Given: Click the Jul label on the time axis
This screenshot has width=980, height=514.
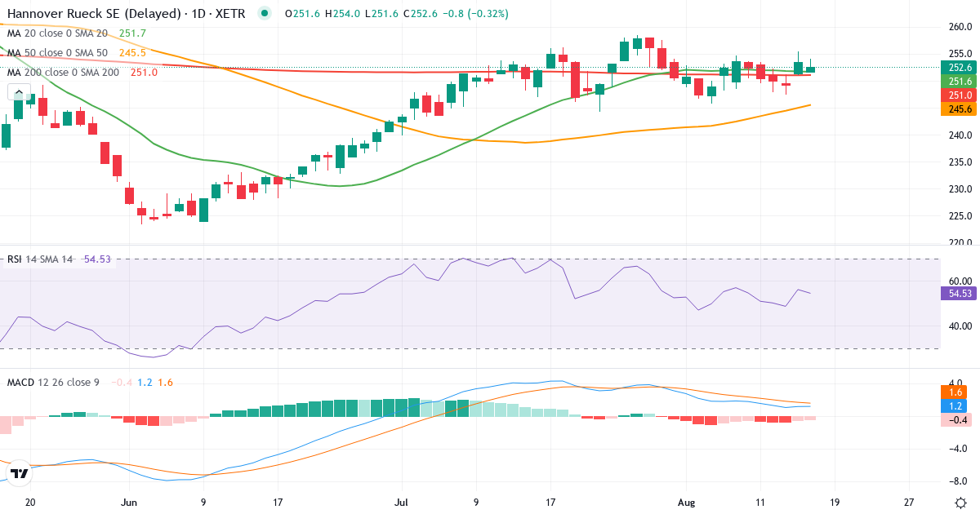Looking at the screenshot, I should pos(402,503).
